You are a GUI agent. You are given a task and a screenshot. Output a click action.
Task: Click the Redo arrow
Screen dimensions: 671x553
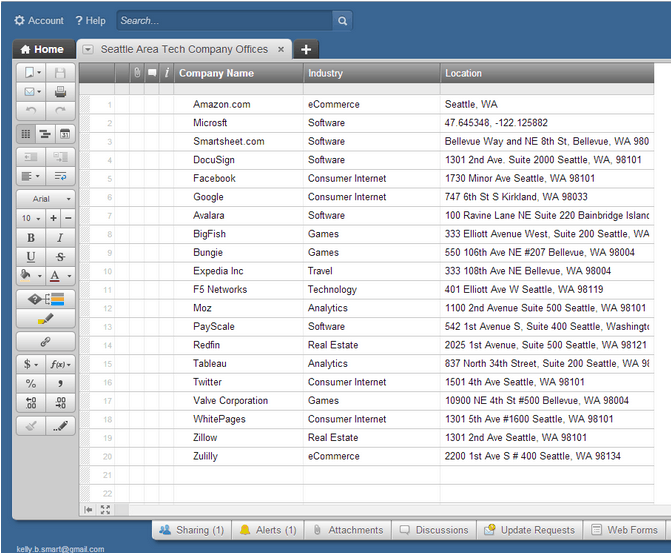point(60,110)
